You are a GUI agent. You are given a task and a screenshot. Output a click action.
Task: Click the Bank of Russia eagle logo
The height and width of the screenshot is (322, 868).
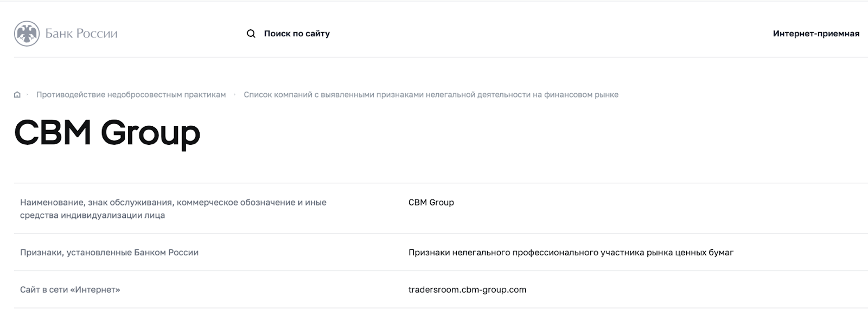click(x=27, y=34)
